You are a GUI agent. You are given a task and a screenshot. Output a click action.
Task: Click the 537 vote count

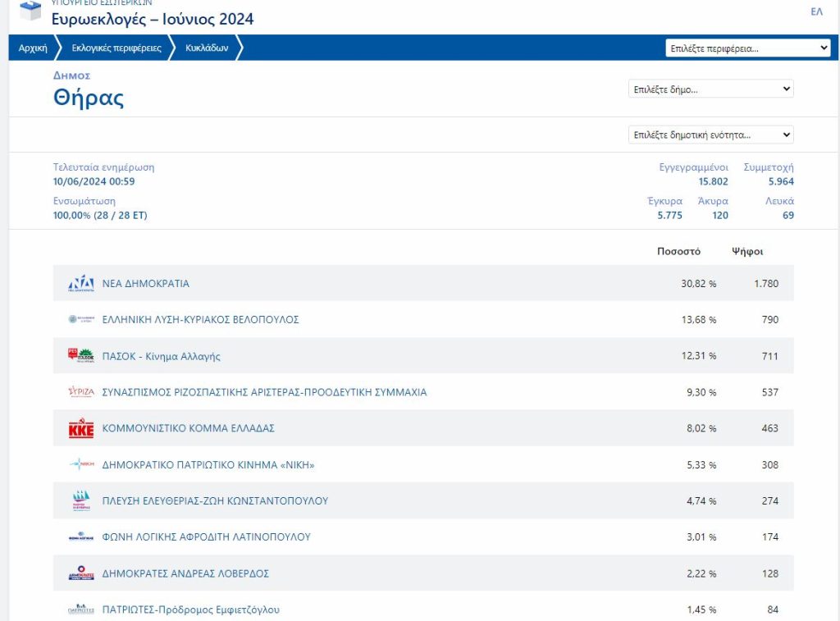[769, 392]
